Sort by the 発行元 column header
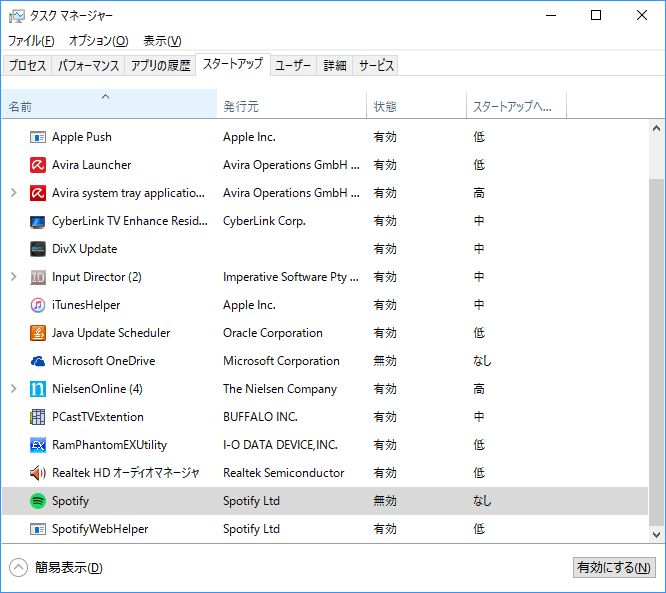Screen dimensions: 666x593 (x=292, y=104)
